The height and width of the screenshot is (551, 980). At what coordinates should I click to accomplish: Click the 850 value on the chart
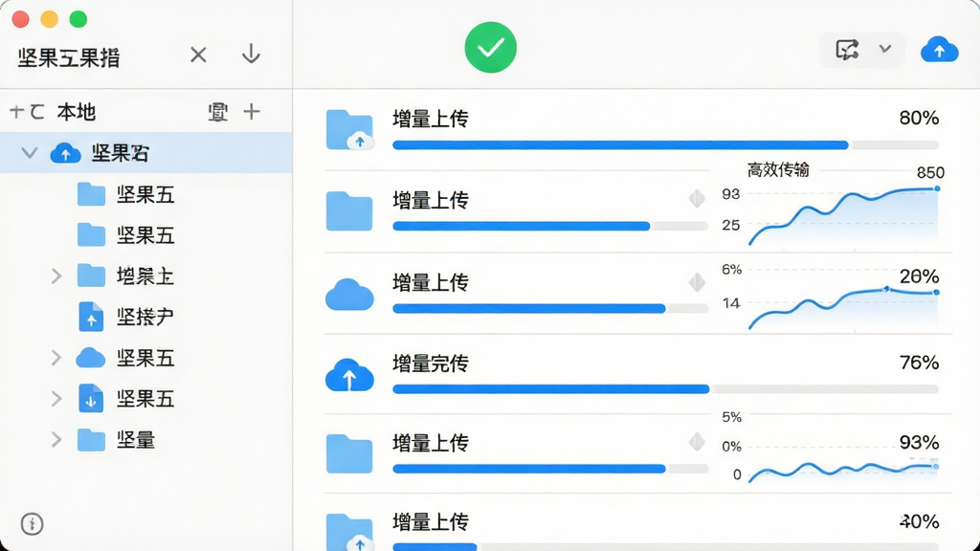coord(930,172)
